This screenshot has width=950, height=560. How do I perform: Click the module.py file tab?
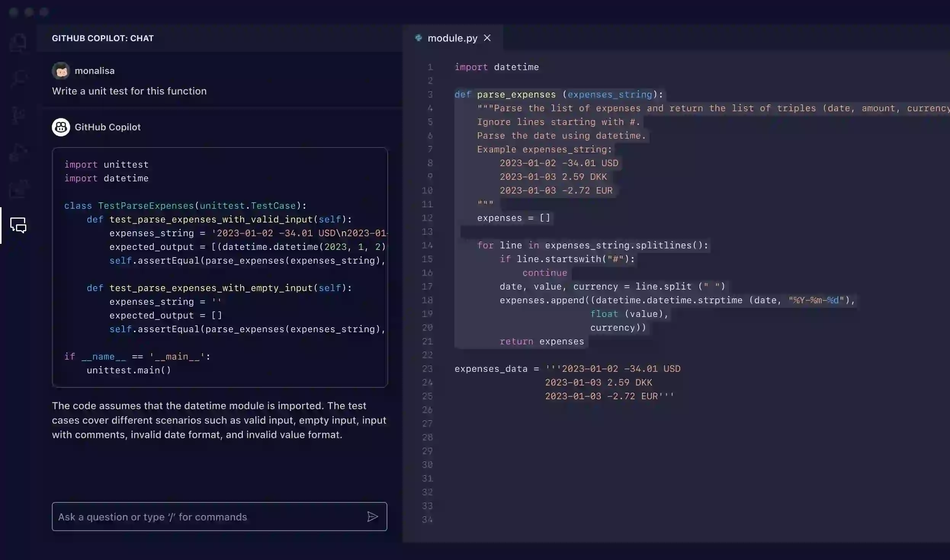pos(452,38)
